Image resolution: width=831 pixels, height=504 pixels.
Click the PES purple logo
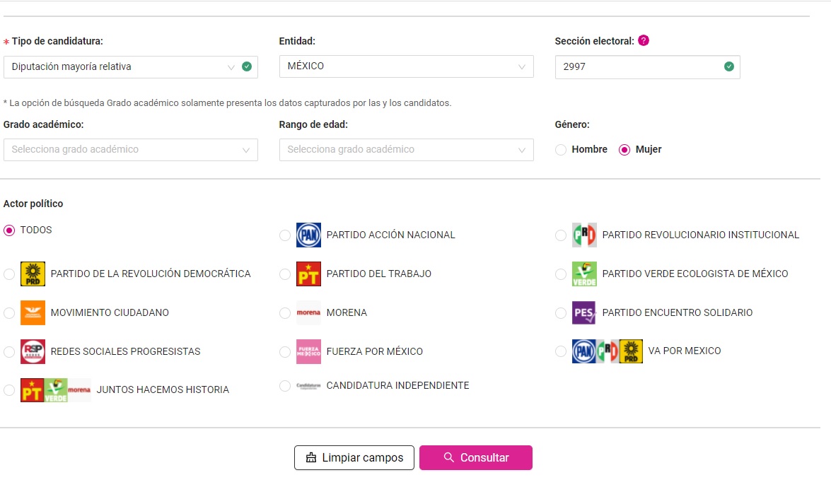coord(584,312)
